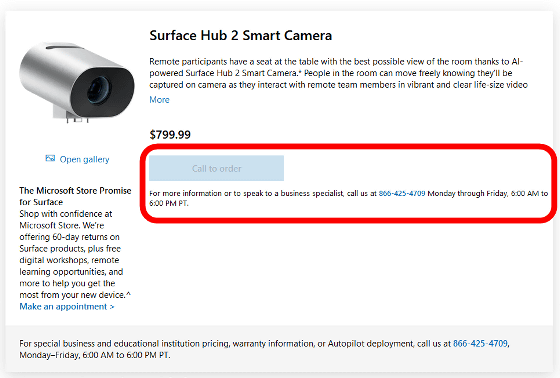Image resolution: width=560 pixels, height=378 pixels.
Task: Click the Surface Hub 2 Smart Camera heading
Action: [x=241, y=35]
